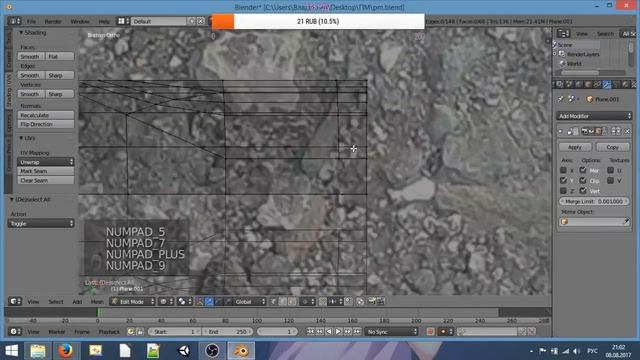Play animation forward
640x360 pixels.
tap(338, 331)
